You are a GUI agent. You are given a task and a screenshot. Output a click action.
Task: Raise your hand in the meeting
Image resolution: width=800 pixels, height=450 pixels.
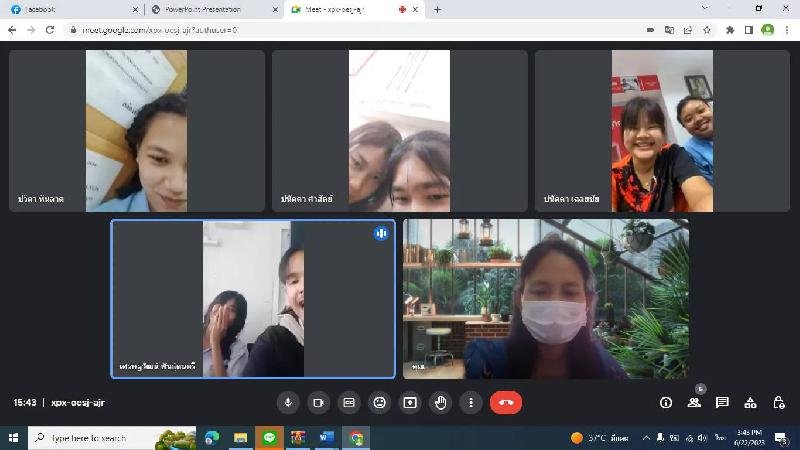[440, 402]
